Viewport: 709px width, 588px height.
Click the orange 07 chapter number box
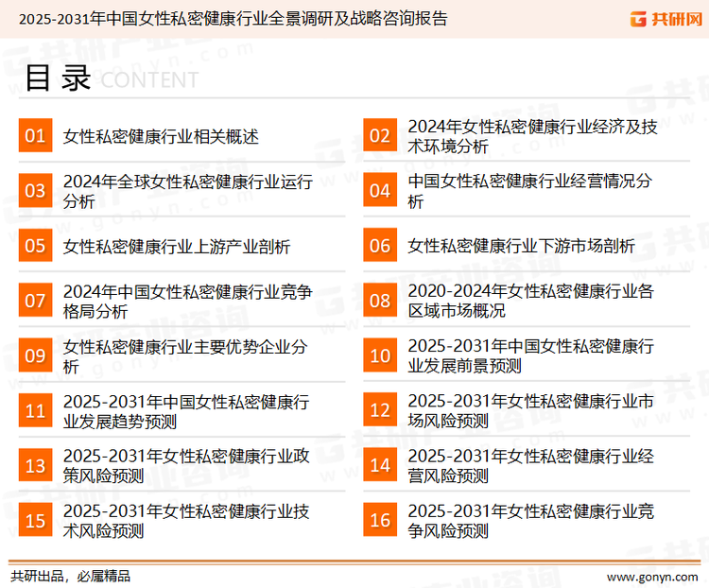click(x=35, y=301)
